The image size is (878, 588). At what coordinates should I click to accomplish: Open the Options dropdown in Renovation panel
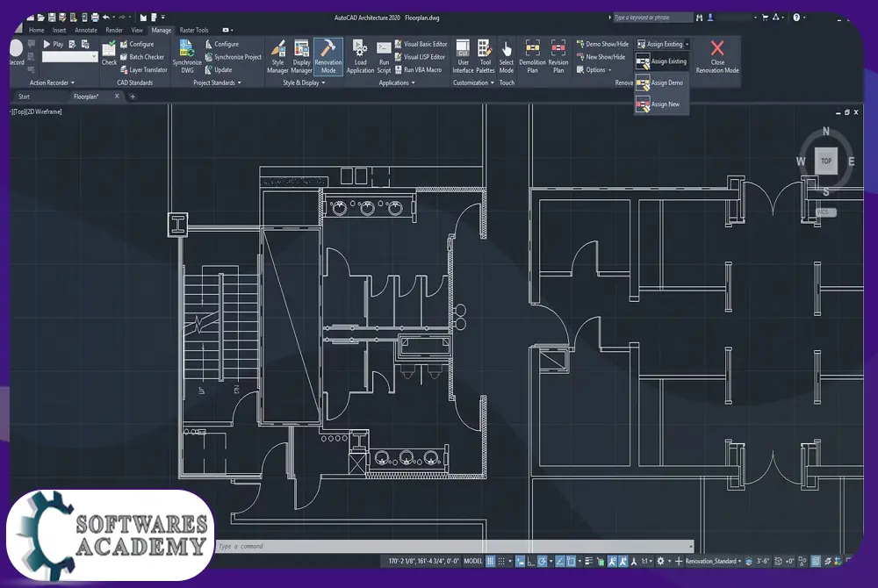594,70
